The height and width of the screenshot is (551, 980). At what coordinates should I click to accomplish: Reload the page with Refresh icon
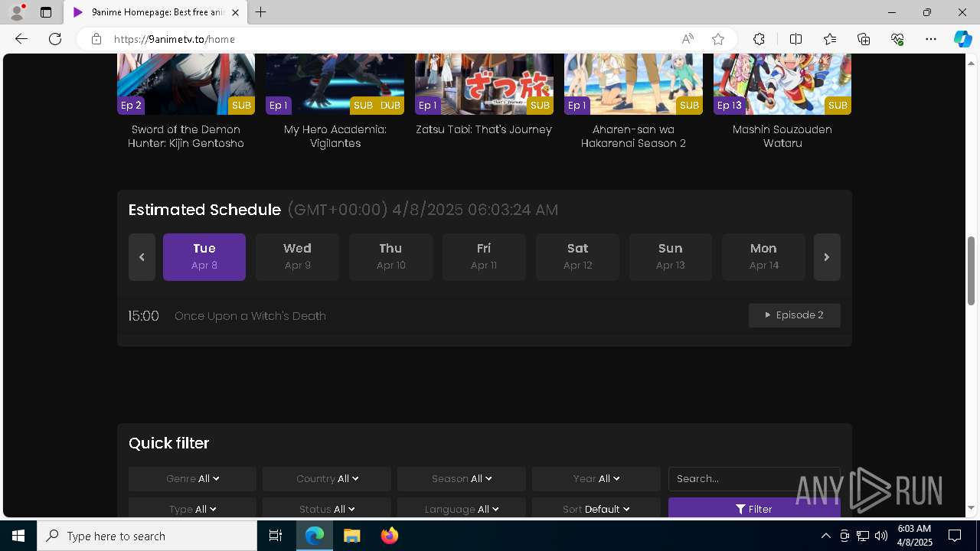[55, 39]
